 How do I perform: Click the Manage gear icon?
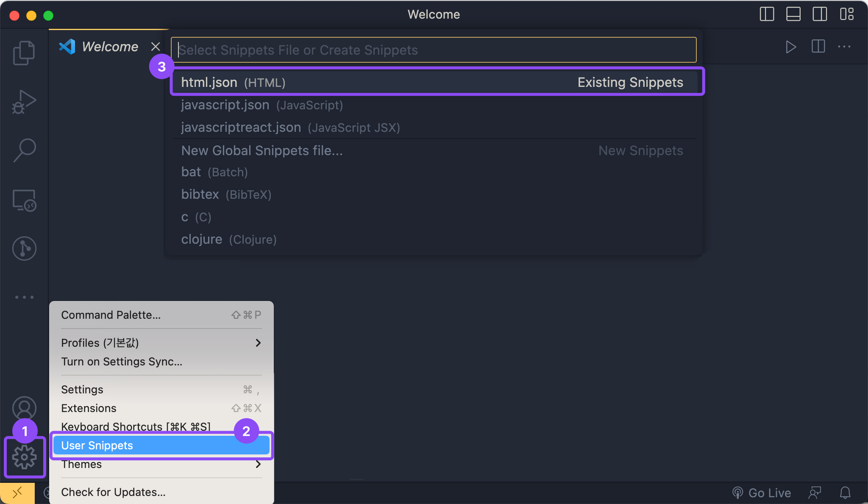click(x=24, y=457)
